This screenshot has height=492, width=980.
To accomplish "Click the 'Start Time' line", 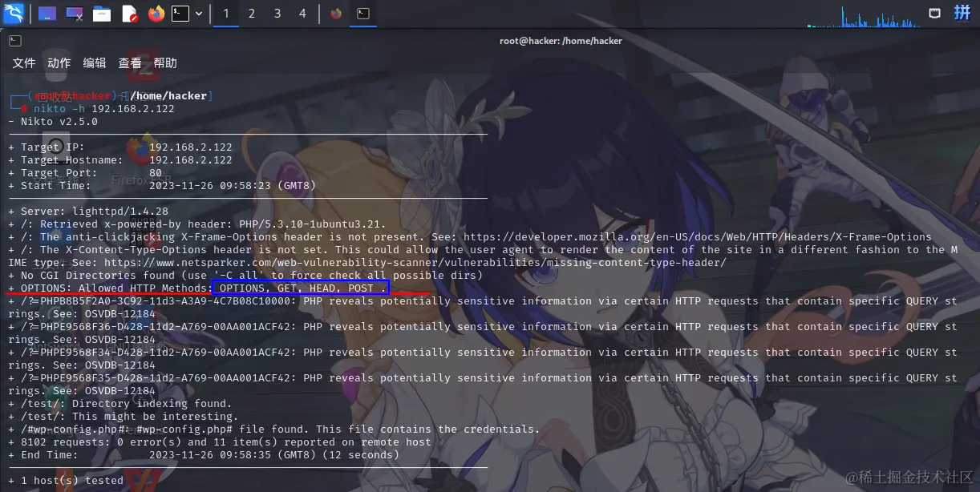I will click(x=162, y=186).
